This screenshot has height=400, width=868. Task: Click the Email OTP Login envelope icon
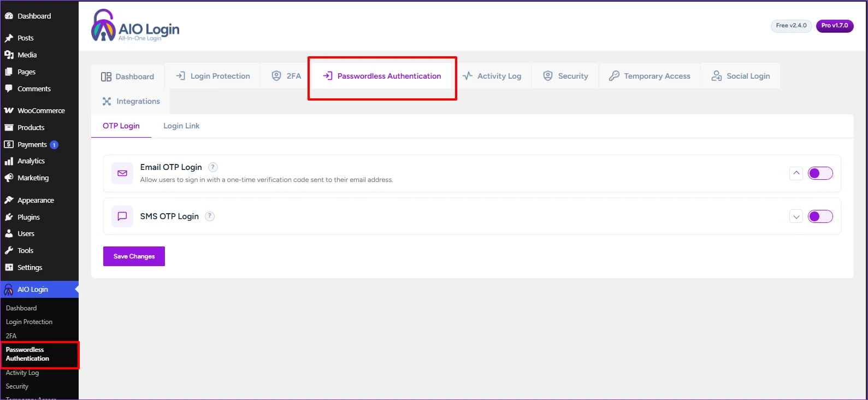[122, 173]
